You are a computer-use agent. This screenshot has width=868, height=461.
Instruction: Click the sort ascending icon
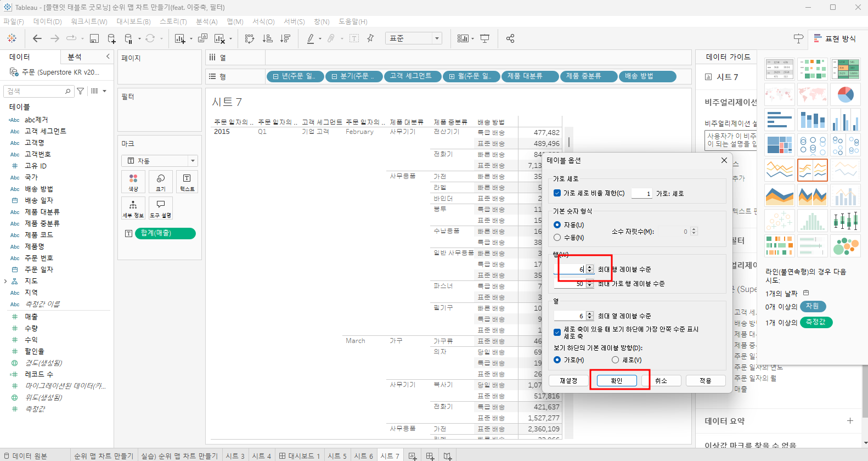coord(268,38)
